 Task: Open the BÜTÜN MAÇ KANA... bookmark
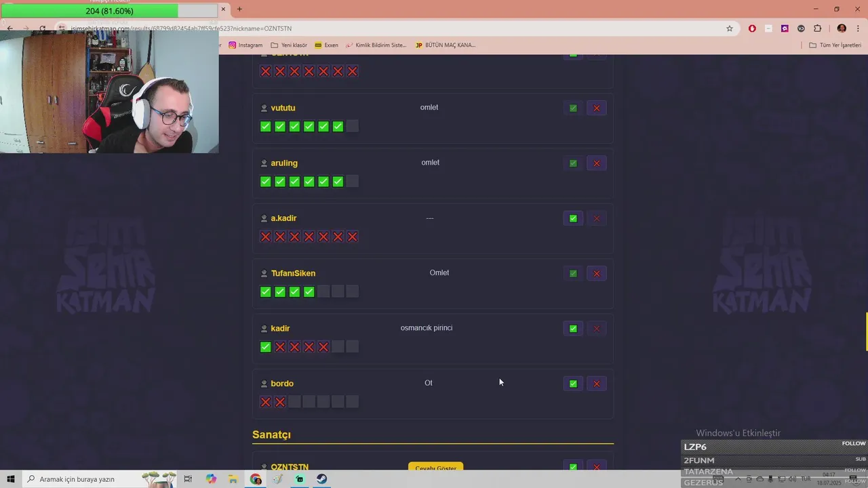tap(446, 45)
